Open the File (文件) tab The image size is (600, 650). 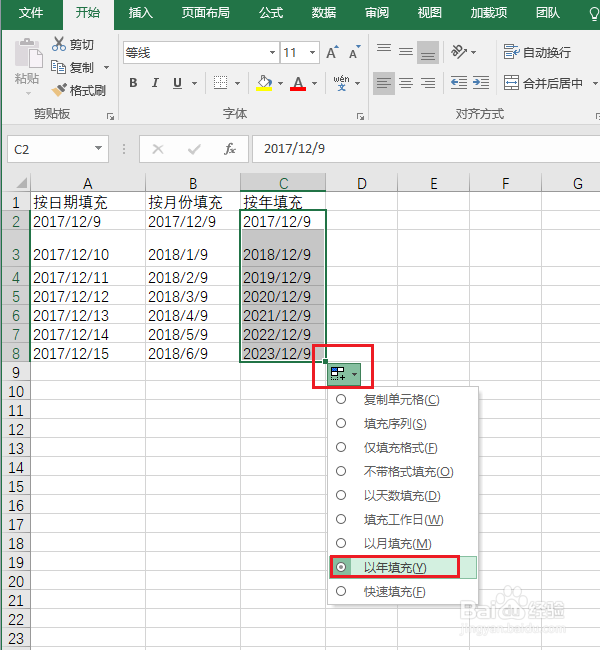coord(31,13)
